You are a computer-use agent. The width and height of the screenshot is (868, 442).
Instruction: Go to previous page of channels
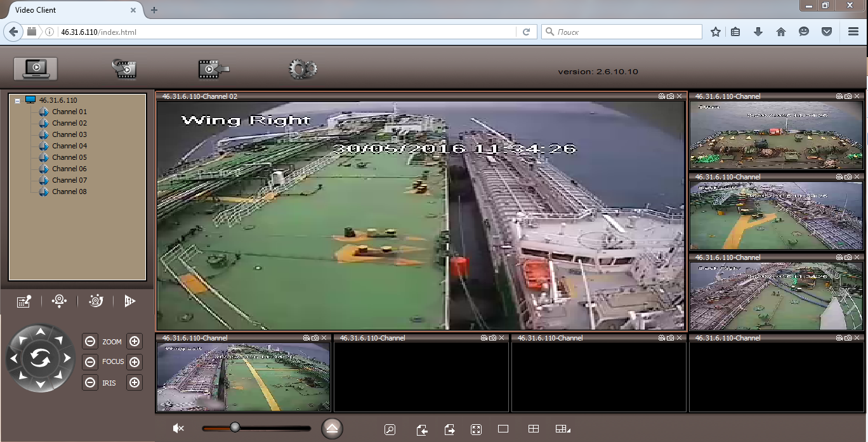click(421, 429)
